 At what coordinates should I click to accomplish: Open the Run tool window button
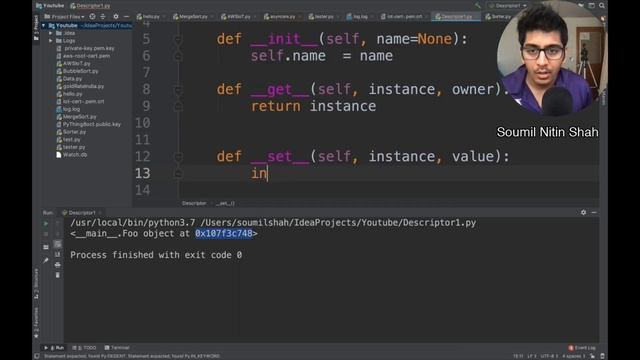point(54,348)
